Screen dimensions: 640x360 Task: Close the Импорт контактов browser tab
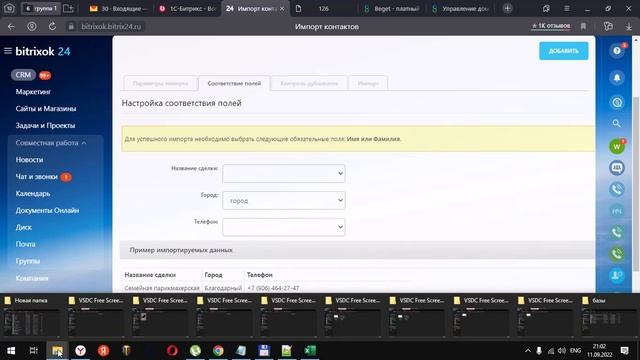tap(282, 9)
